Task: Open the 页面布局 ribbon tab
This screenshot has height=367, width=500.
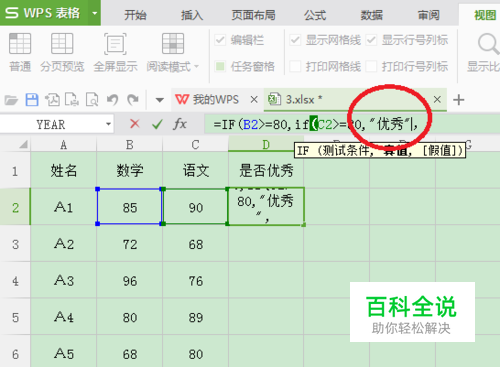Action: tap(254, 15)
